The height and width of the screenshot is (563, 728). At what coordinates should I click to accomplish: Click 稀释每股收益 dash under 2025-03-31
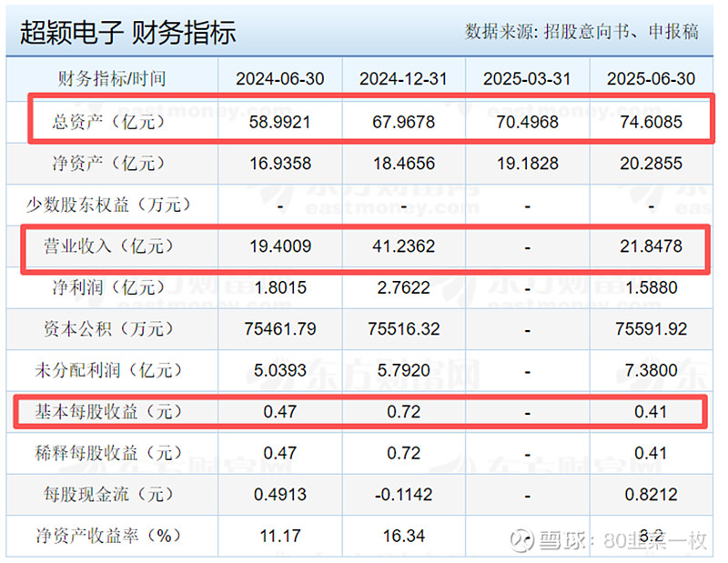click(528, 455)
